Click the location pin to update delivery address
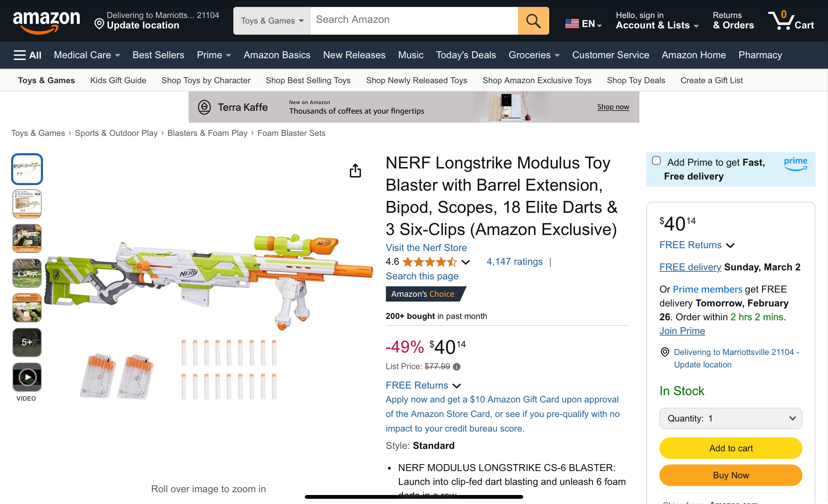828x504 pixels. 100,24
